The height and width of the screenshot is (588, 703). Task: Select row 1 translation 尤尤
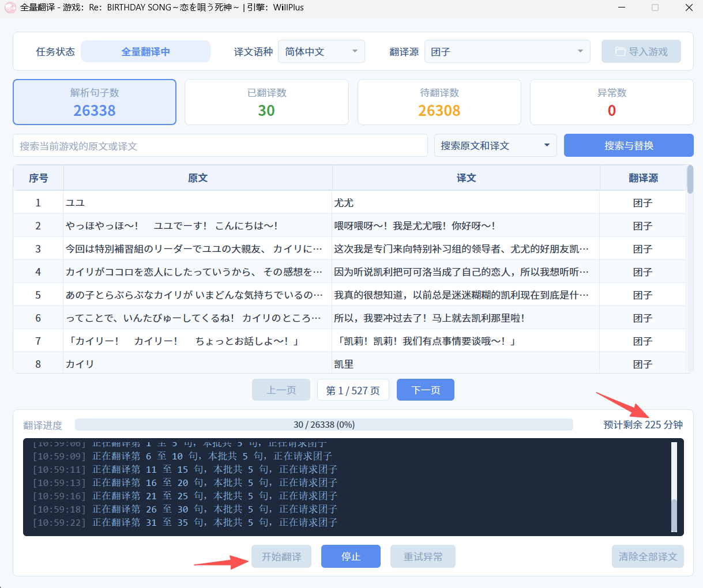pyautogui.click(x=466, y=202)
